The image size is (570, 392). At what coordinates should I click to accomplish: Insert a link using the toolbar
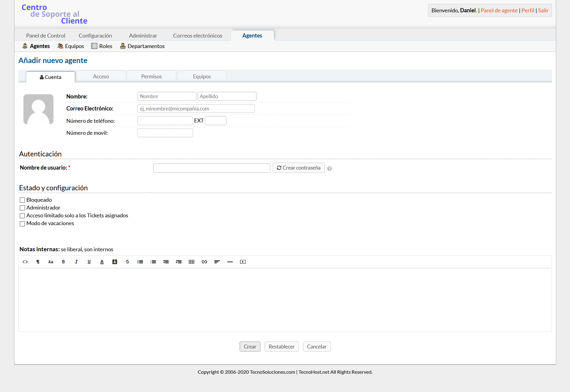point(204,262)
